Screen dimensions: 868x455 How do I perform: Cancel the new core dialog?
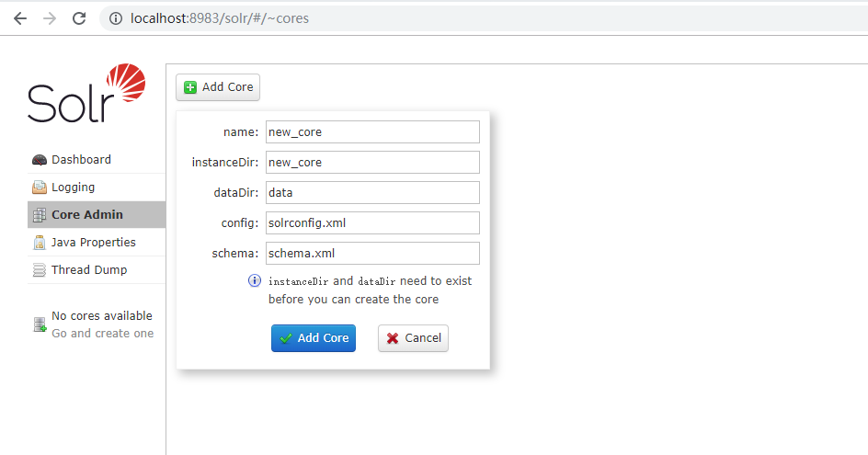pyautogui.click(x=413, y=338)
